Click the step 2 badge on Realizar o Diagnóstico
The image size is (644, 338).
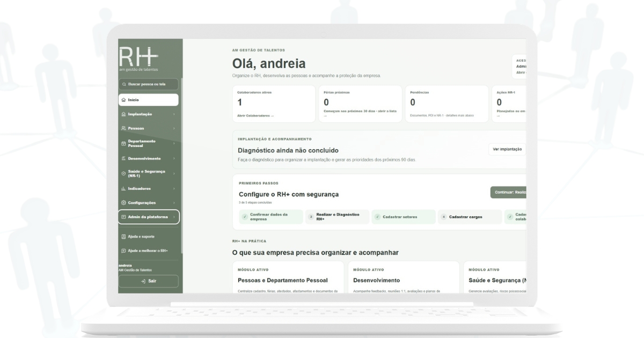click(311, 217)
